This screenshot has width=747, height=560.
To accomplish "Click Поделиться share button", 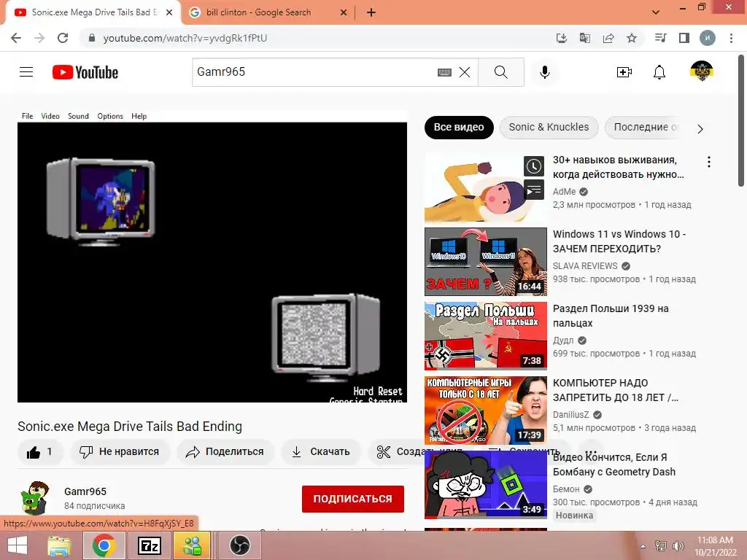I will click(x=225, y=452).
